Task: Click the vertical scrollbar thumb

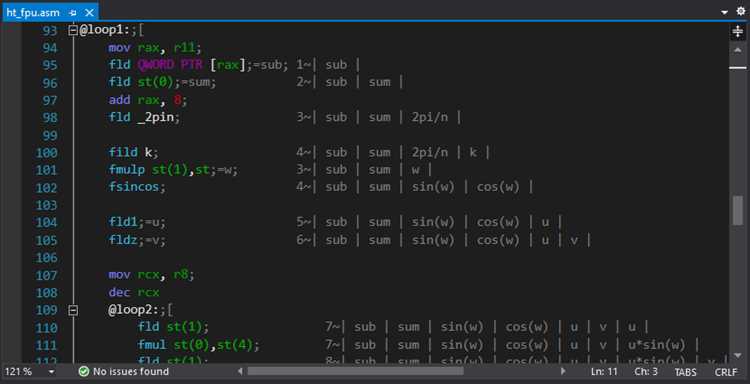Action: tap(738, 210)
